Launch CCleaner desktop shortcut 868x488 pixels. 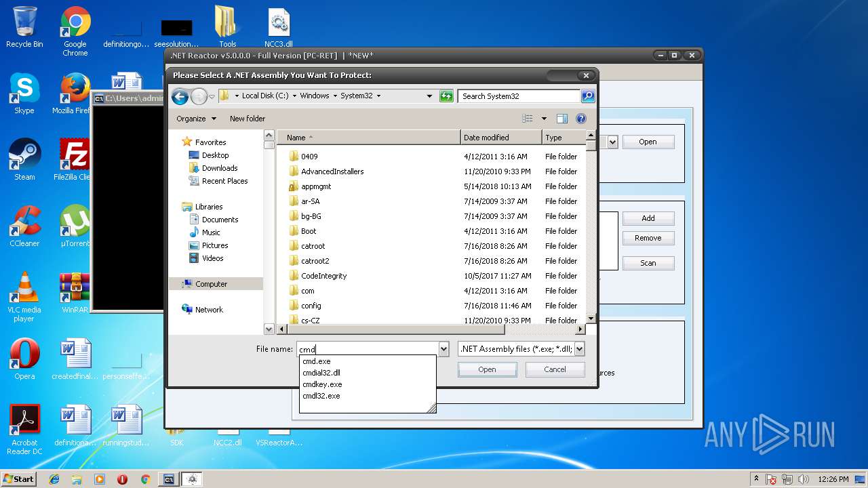coord(24,226)
